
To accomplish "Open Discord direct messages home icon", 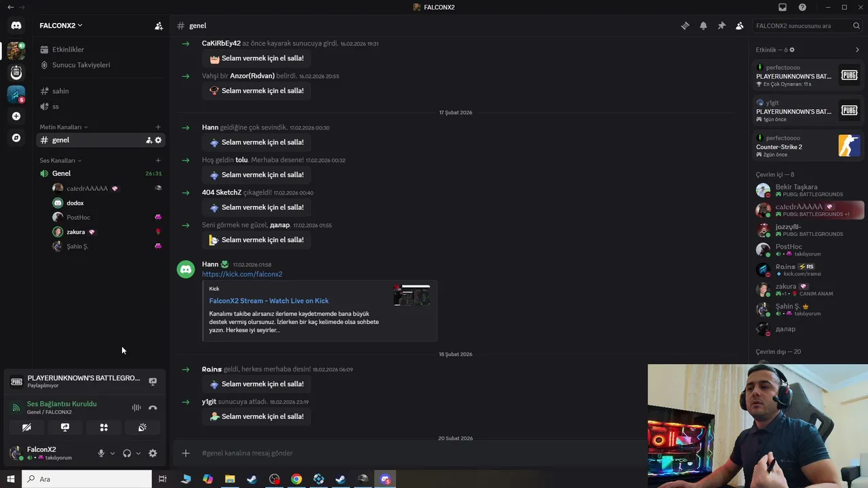I will [x=16, y=26].
